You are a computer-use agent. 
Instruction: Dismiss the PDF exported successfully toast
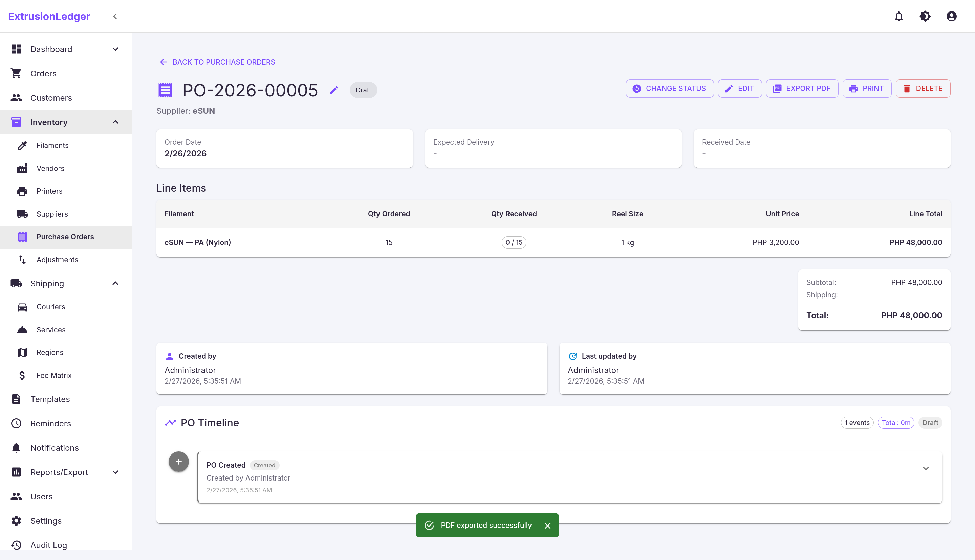(547, 526)
